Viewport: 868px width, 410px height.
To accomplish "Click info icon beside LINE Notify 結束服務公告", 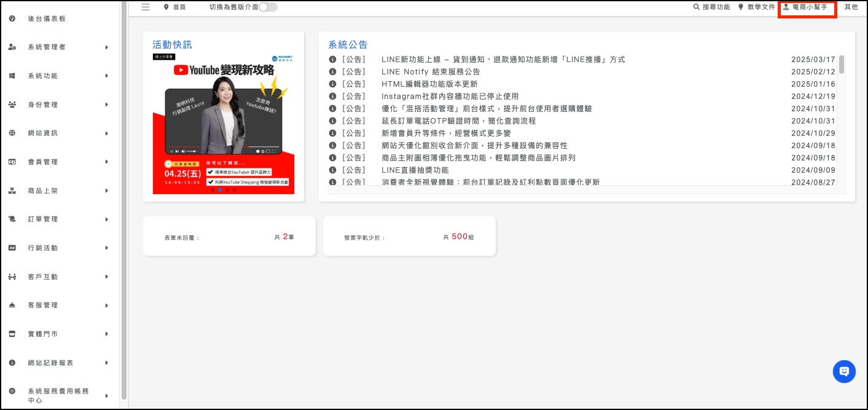I will point(332,72).
